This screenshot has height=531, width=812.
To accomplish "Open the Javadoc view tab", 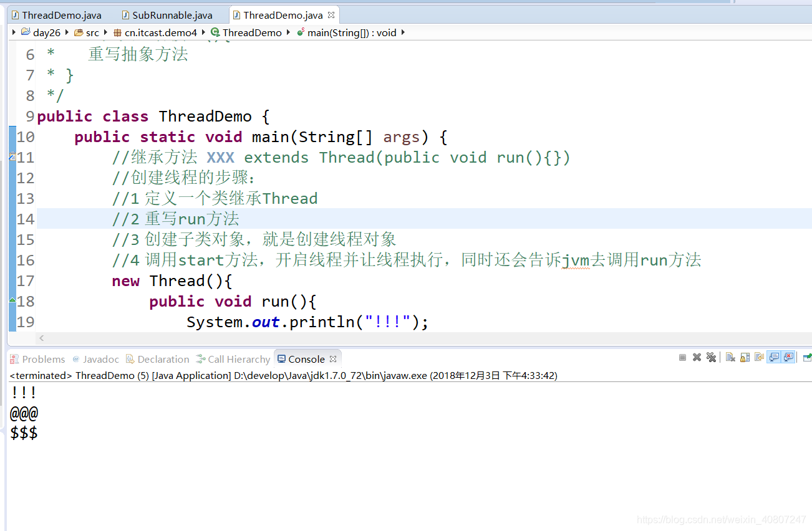I will [x=95, y=359].
